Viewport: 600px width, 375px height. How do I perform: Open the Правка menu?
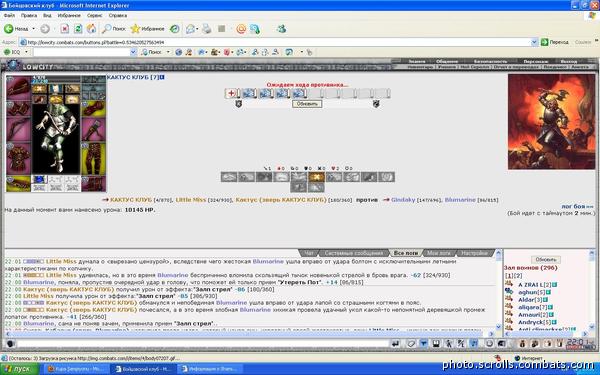coord(29,16)
